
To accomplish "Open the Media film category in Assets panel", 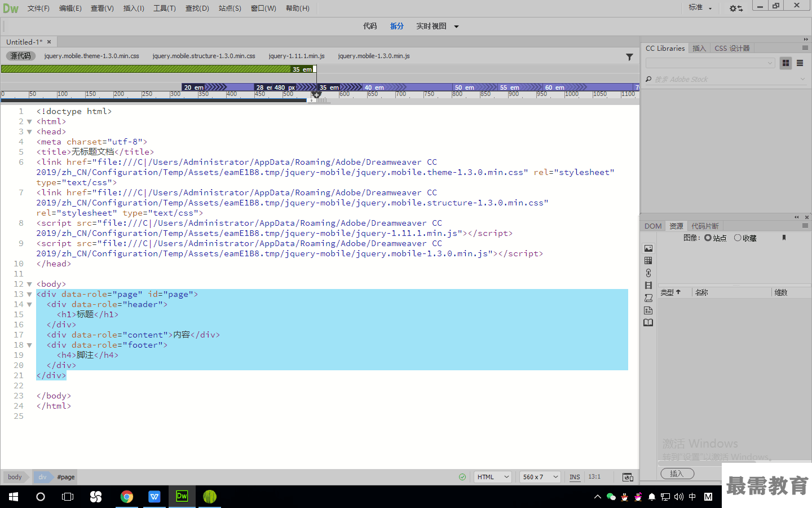I will point(648,286).
